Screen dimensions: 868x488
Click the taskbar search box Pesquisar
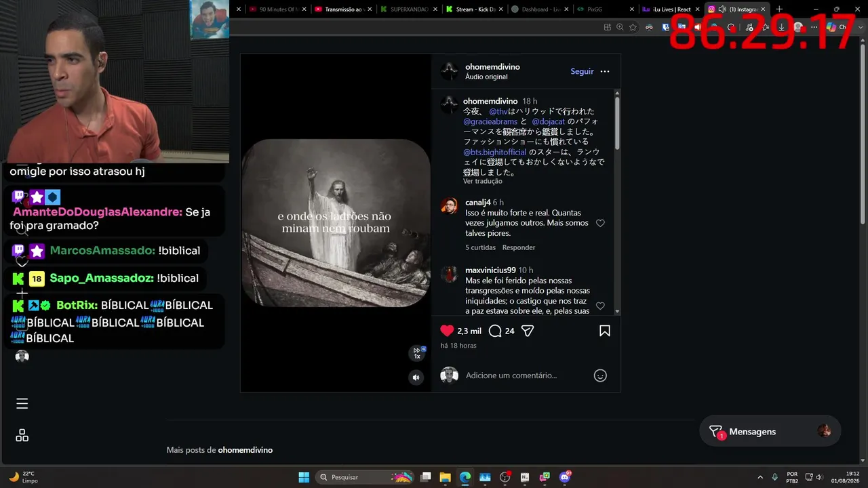[x=365, y=477]
